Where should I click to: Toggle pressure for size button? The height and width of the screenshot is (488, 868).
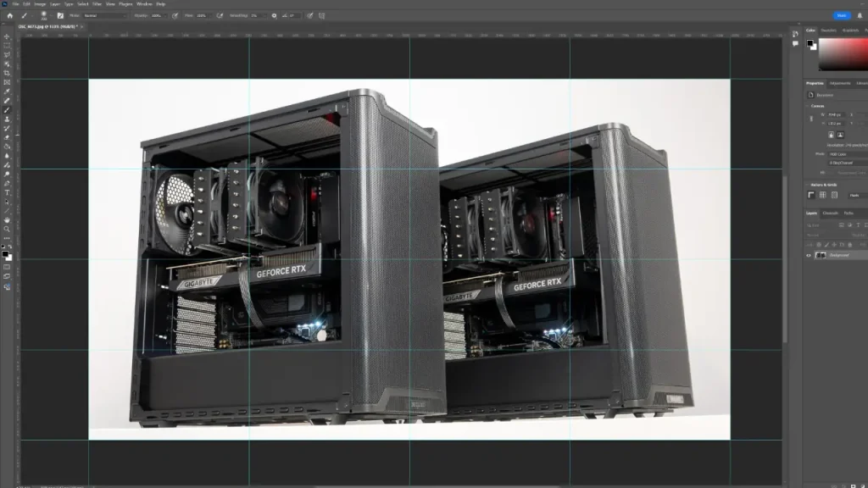(310, 15)
